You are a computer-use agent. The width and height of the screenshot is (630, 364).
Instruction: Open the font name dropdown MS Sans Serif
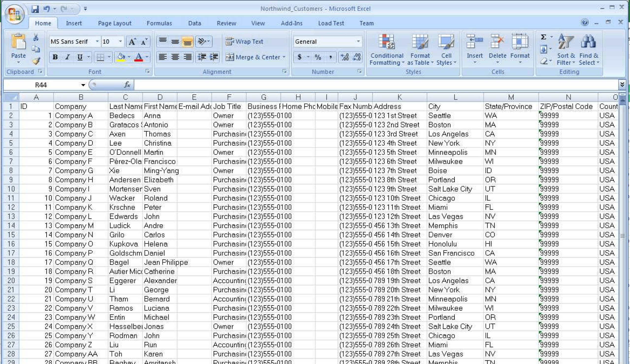tap(97, 42)
